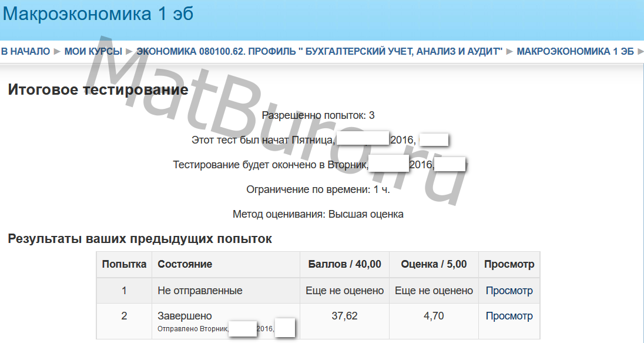Viewport: 644px width, 343px height.
Task: Click arrow separator after МОИ КУРСЫ
Action: [x=129, y=52]
